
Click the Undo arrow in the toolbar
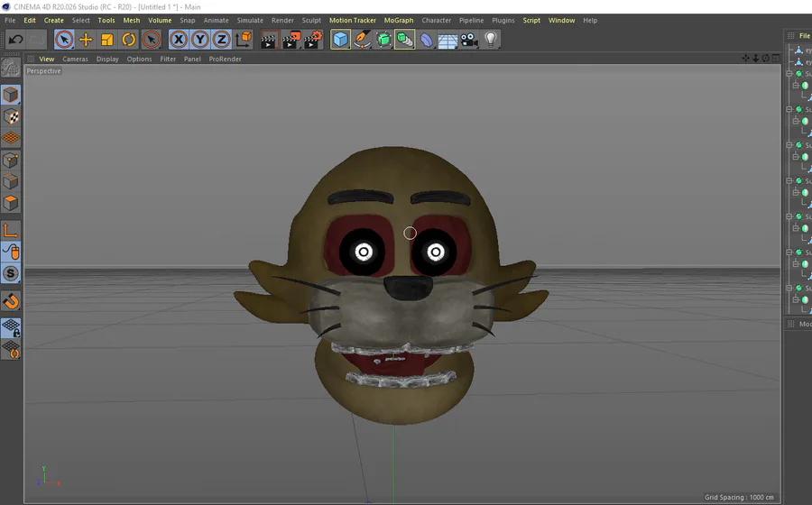tap(15, 40)
